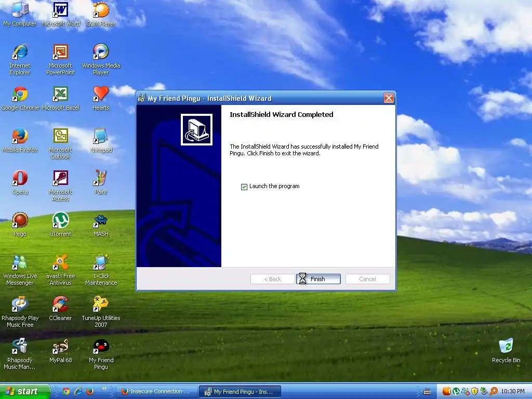Select the MASH shortcut

coord(101,224)
